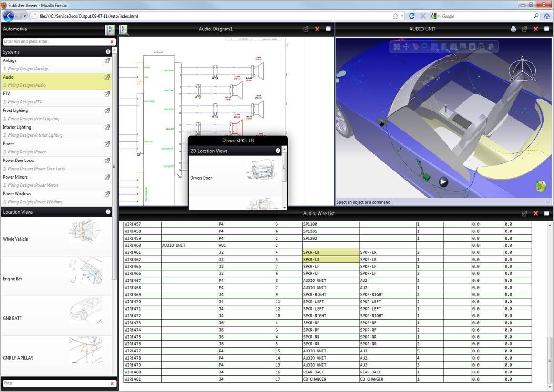Select the Power Door Locks system
The height and width of the screenshot is (392, 554).
tap(19, 161)
